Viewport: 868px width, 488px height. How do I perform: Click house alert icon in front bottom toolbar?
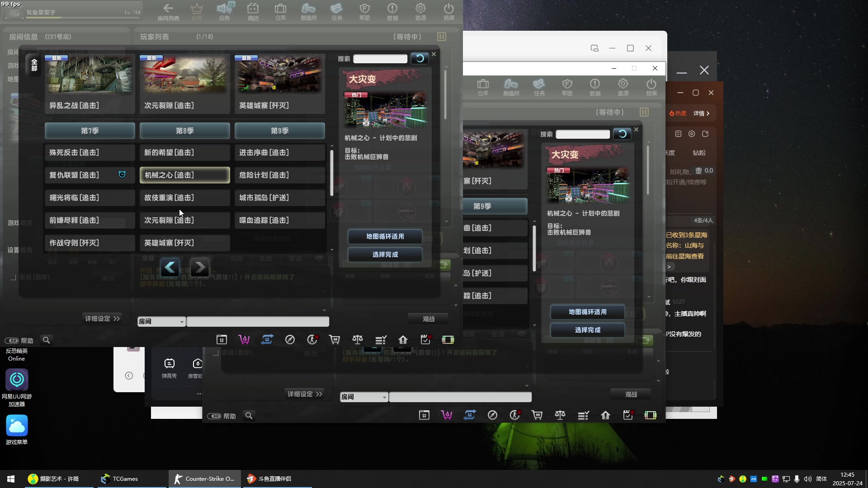(403, 339)
